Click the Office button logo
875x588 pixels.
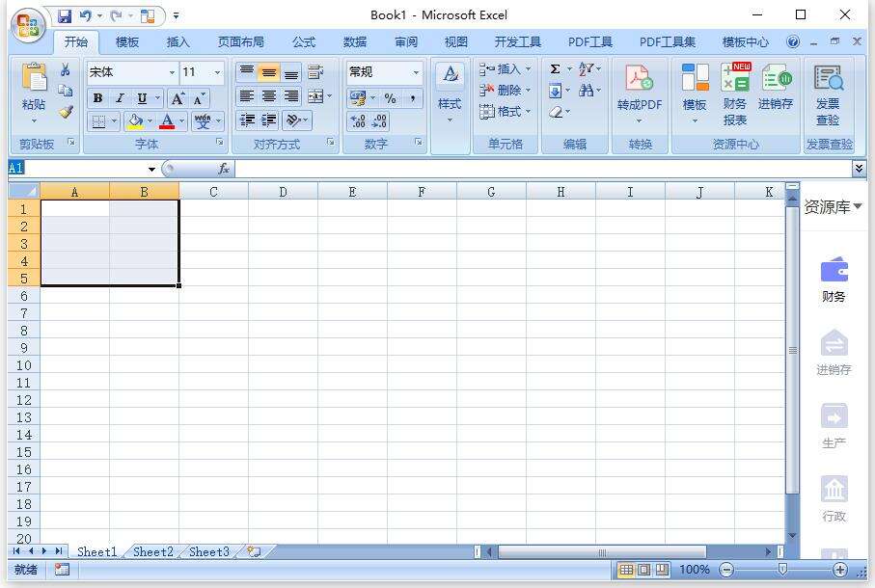[x=29, y=25]
